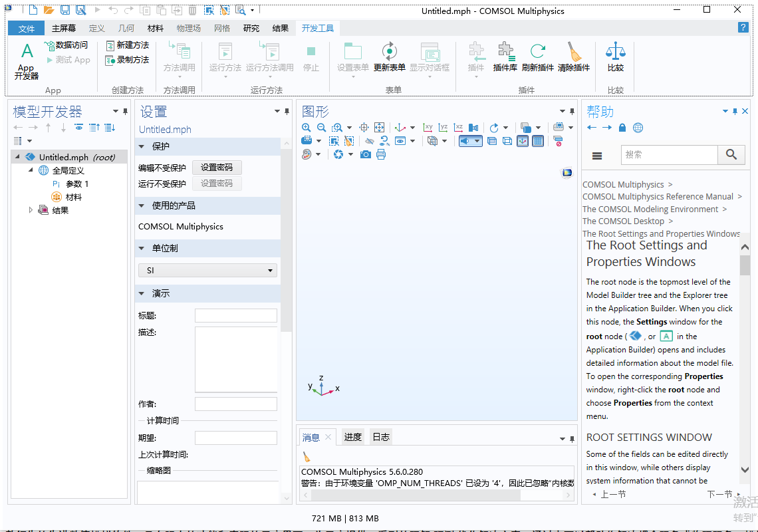Click the help 搜索 search input field
Image resolution: width=758 pixels, height=532 pixels.
[x=669, y=154]
